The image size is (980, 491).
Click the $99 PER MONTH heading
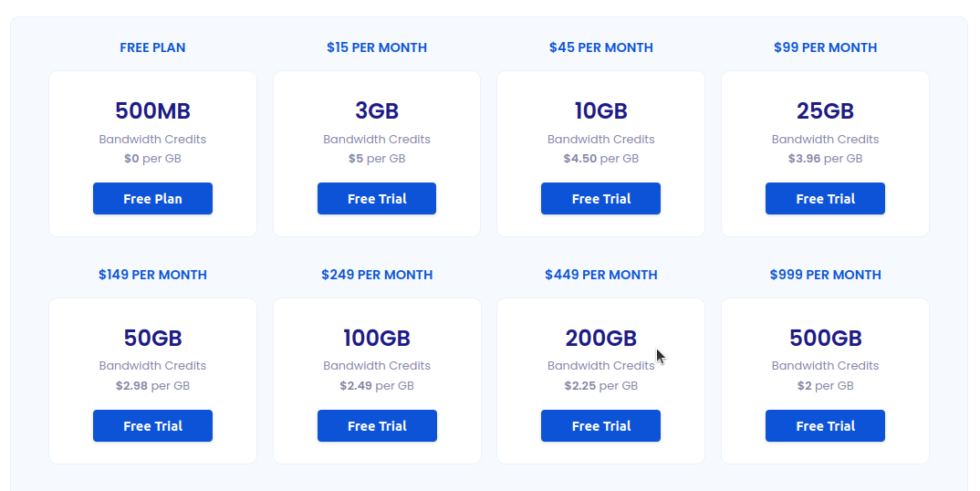pyautogui.click(x=825, y=47)
